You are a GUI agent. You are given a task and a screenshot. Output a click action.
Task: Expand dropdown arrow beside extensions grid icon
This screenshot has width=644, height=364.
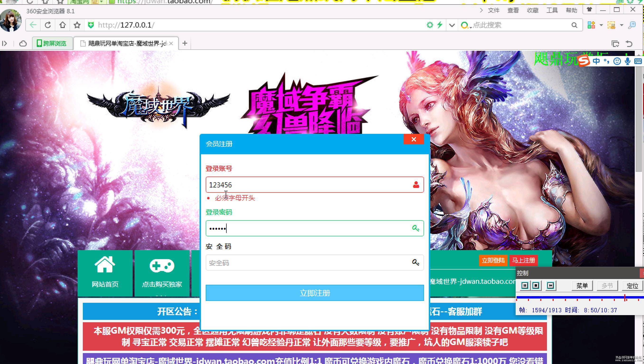(601, 25)
